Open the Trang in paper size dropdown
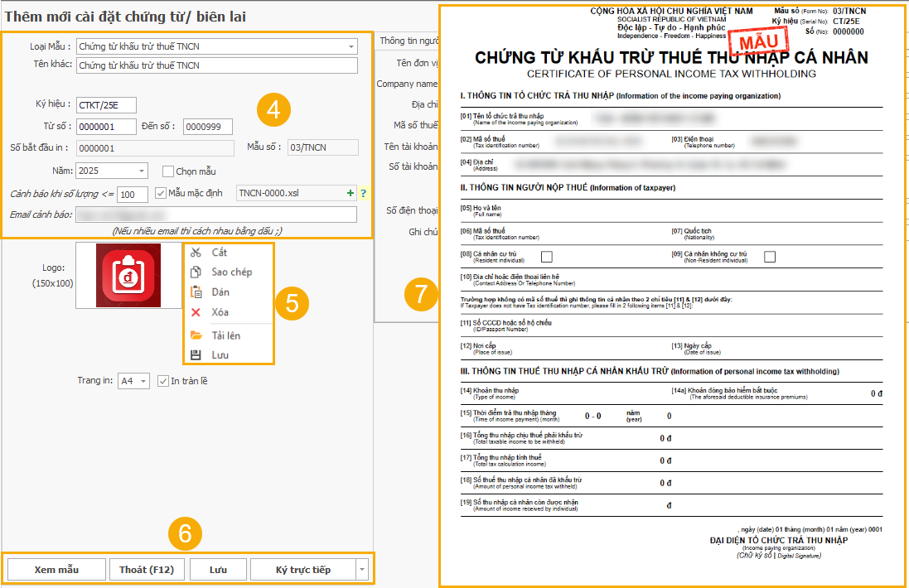Image resolution: width=909 pixels, height=588 pixels. click(143, 381)
